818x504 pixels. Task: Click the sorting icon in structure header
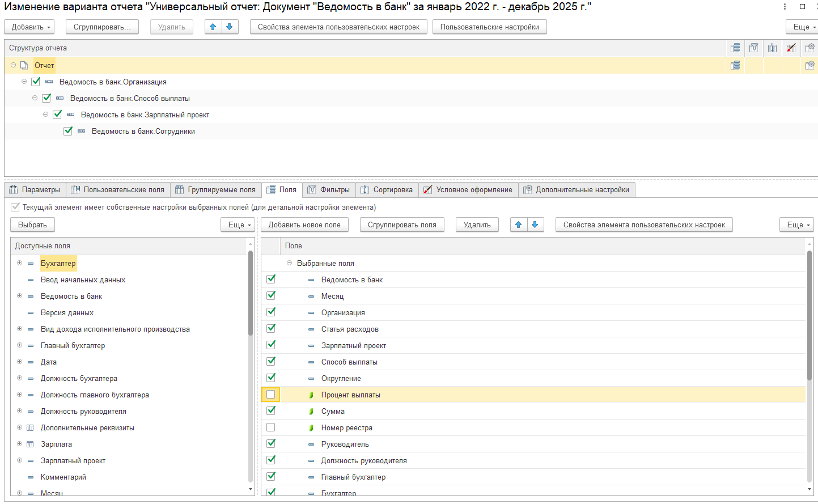point(772,48)
